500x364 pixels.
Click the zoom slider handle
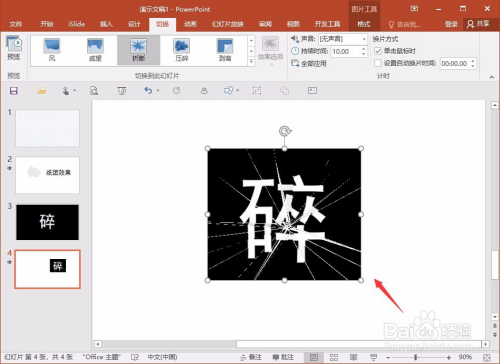click(x=415, y=358)
